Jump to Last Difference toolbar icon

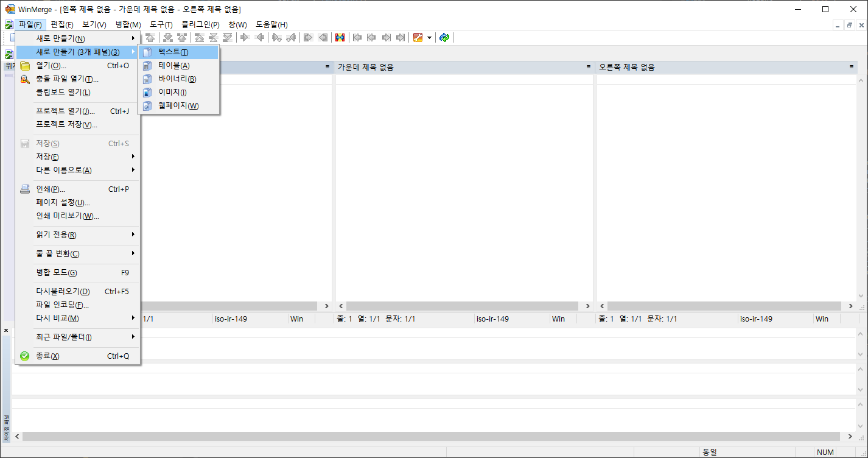228,38
